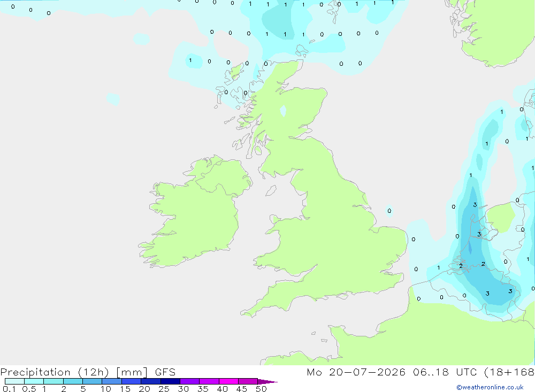Click the 'Mo 20-07-2026' date text

click(356, 372)
